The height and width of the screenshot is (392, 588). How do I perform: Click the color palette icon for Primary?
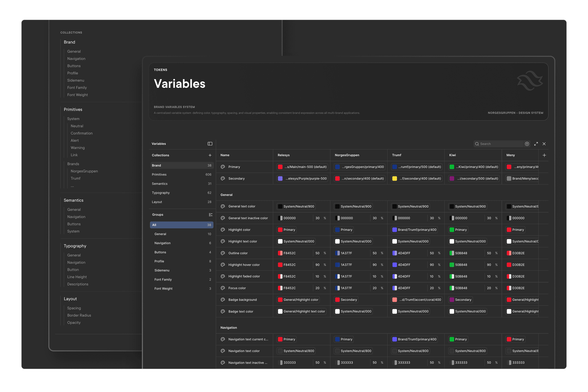(223, 167)
